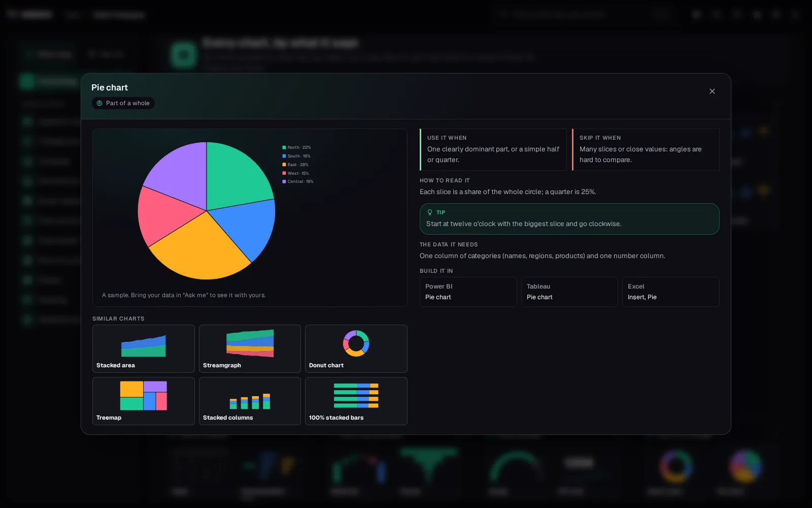Screen dimensions: 812x508
Task: Open the Stacked columns similar chart card
Action: tap(250, 401)
